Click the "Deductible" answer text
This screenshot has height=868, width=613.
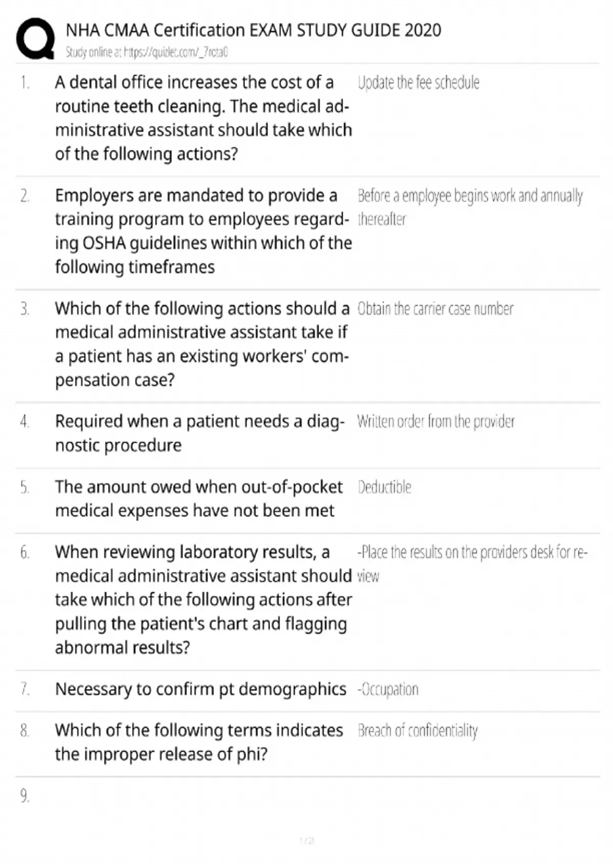tap(385, 487)
